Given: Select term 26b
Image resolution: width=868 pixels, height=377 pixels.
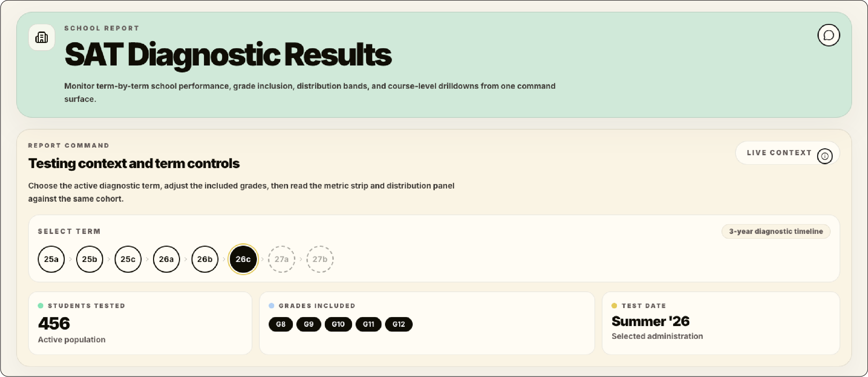Looking at the screenshot, I should (x=205, y=259).
